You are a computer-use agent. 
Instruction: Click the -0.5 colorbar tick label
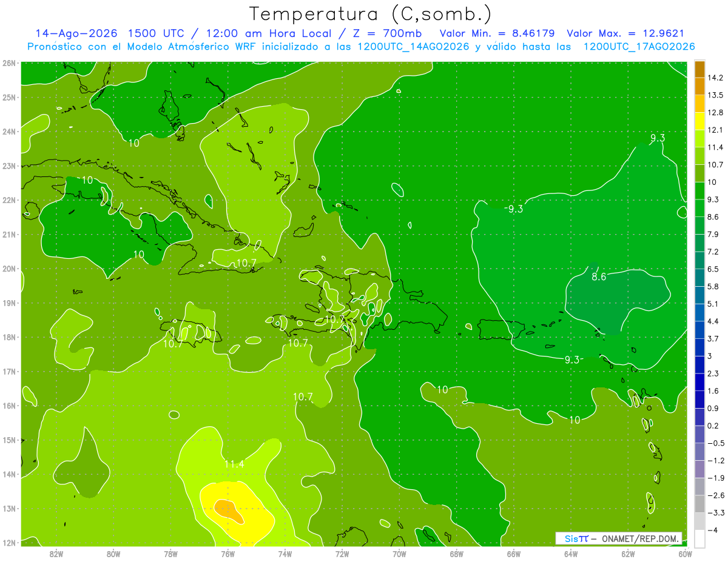716,443
